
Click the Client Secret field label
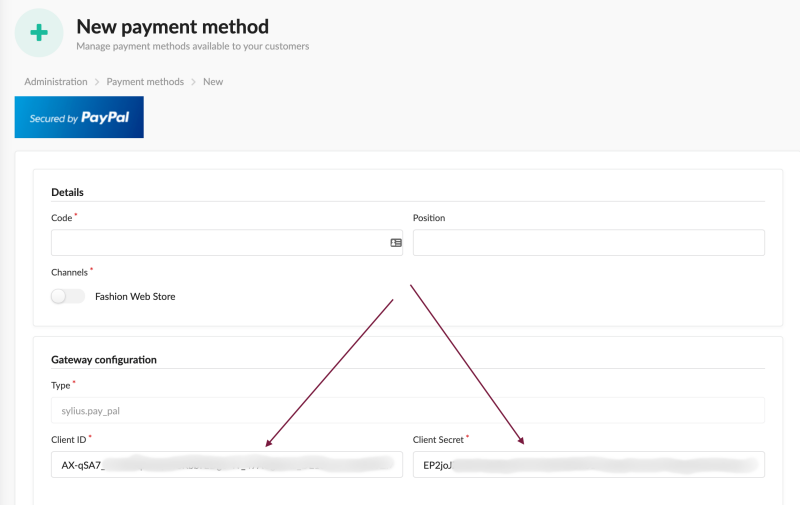(x=438, y=440)
